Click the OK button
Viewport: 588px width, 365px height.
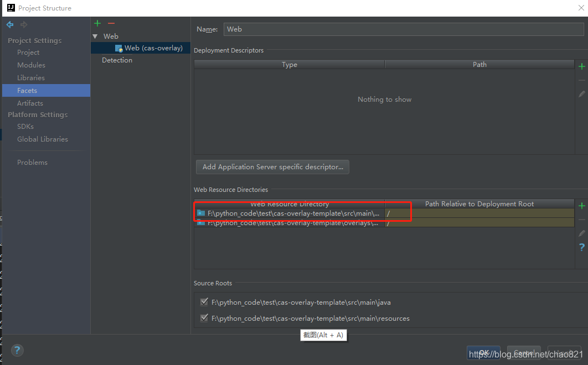pos(483,353)
